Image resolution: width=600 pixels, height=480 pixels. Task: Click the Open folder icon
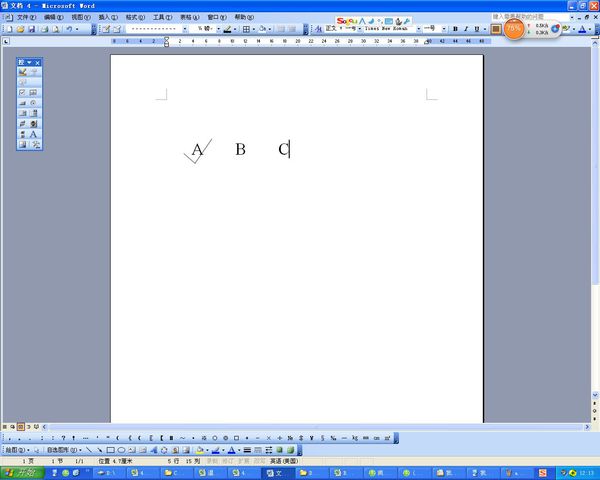click(x=20, y=29)
